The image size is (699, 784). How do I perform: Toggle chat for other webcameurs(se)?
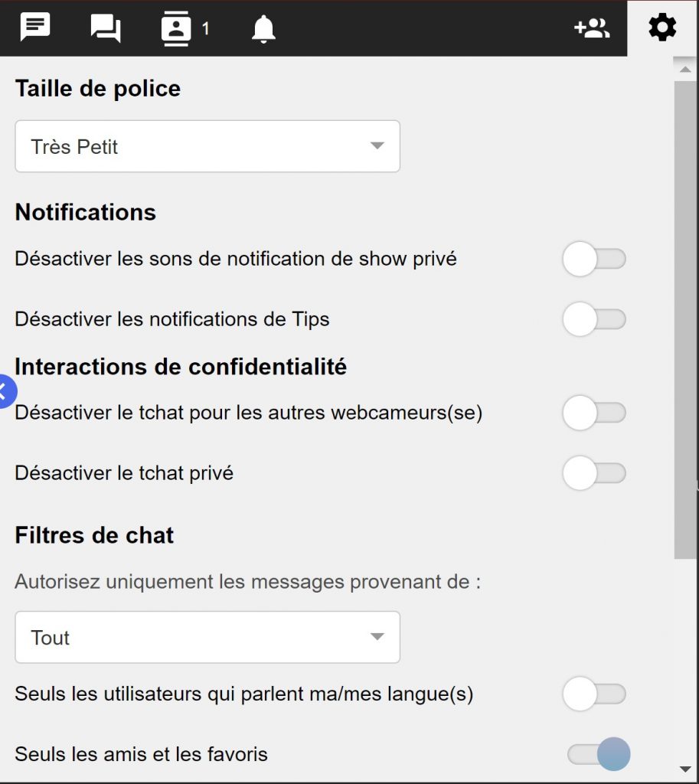[x=594, y=413]
